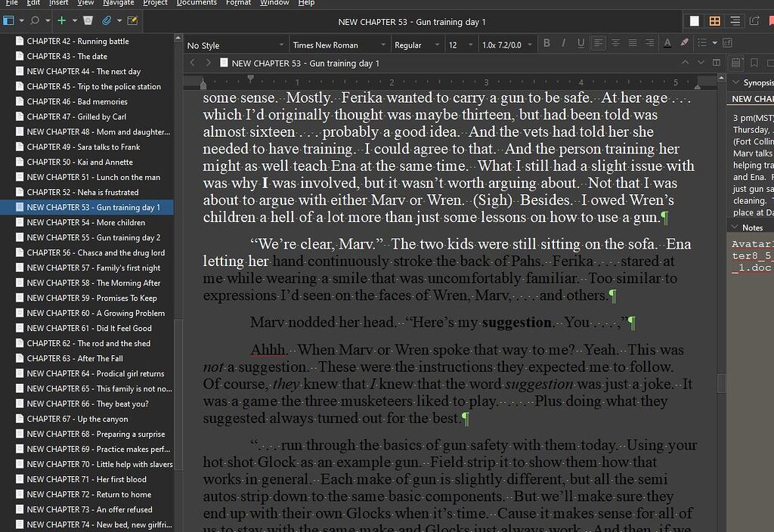Image resolution: width=774 pixels, height=532 pixels.
Task: Open Quick Reference panel icon
Action: click(x=755, y=20)
